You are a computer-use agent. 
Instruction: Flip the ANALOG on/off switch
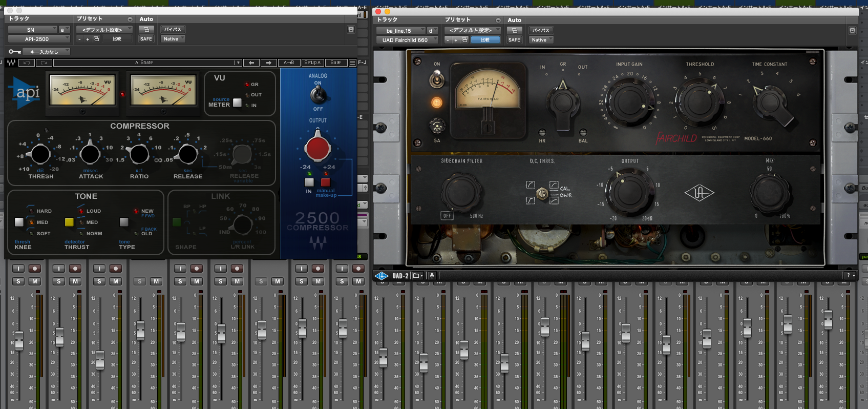click(318, 94)
